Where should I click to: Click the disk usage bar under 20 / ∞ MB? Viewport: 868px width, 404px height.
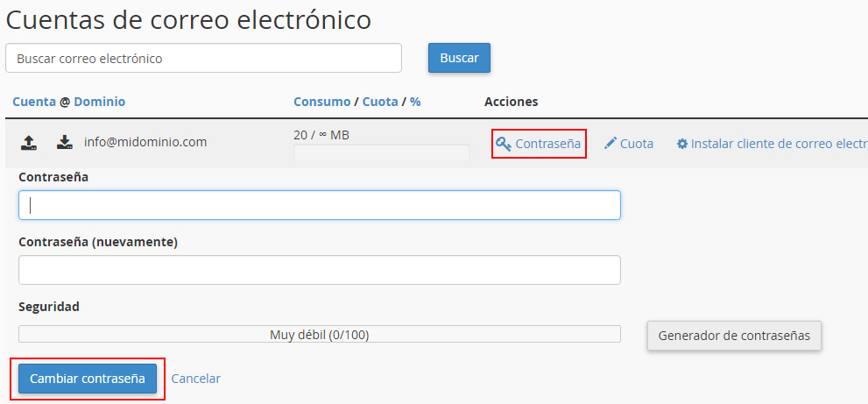(x=382, y=153)
